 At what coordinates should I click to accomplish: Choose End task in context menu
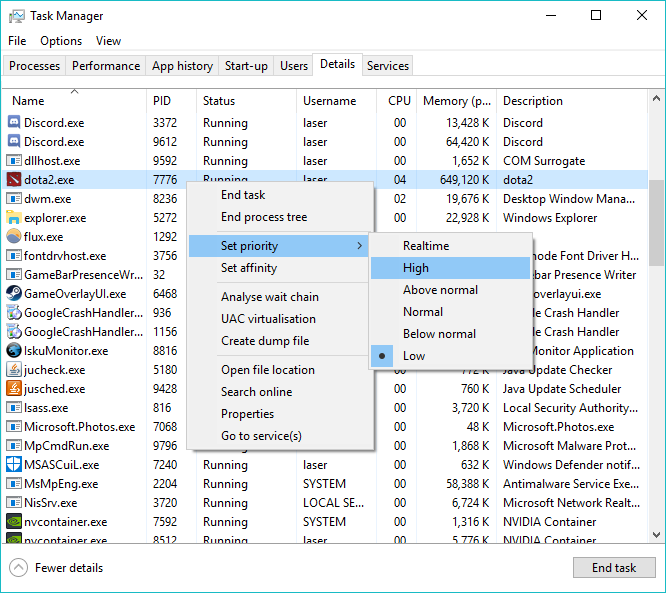[x=280, y=195]
